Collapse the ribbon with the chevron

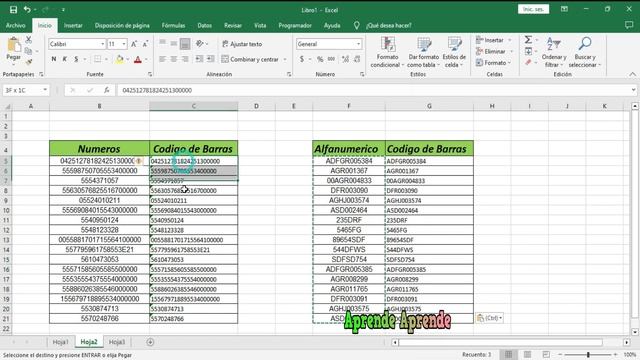pos(632,74)
